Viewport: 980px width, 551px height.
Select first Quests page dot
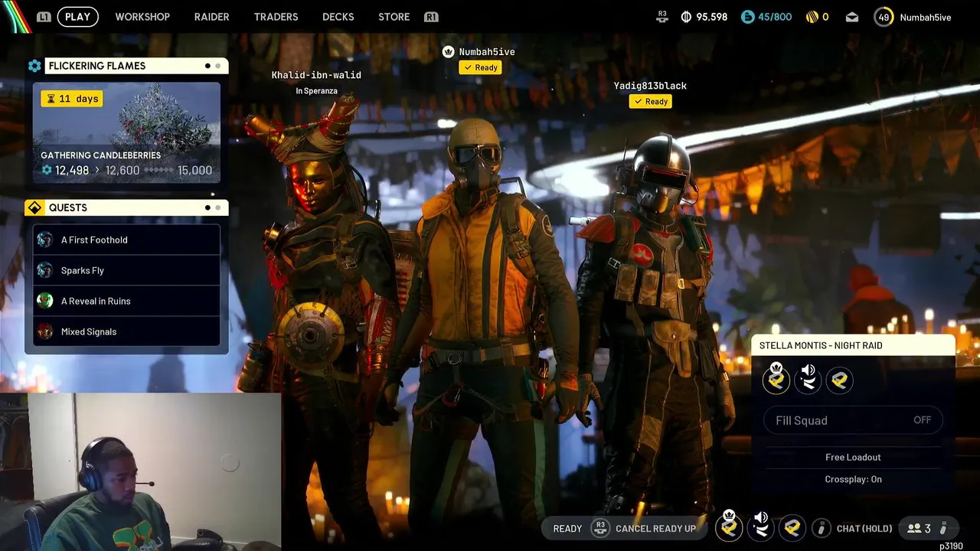pos(207,207)
